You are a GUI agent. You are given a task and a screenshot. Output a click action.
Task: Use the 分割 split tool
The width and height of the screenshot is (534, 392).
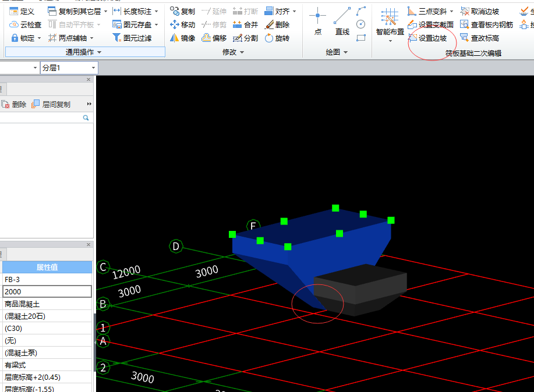tap(246, 38)
